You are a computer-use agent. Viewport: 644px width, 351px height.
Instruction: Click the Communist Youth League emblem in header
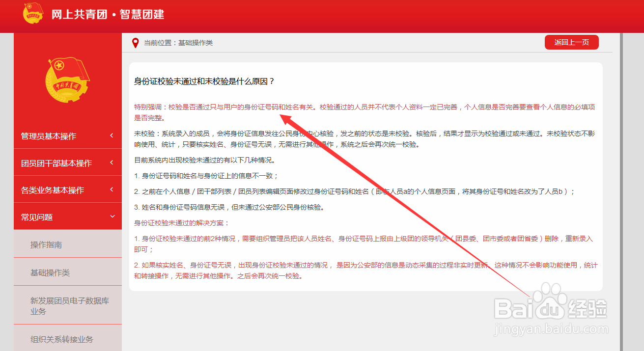[33, 15]
